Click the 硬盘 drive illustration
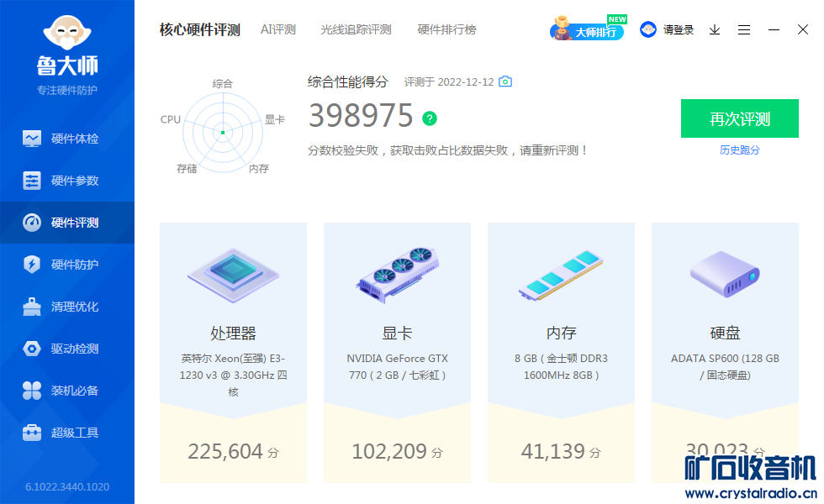The width and height of the screenshot is (824, 504). pyautogui.click(x=725, y=274)
